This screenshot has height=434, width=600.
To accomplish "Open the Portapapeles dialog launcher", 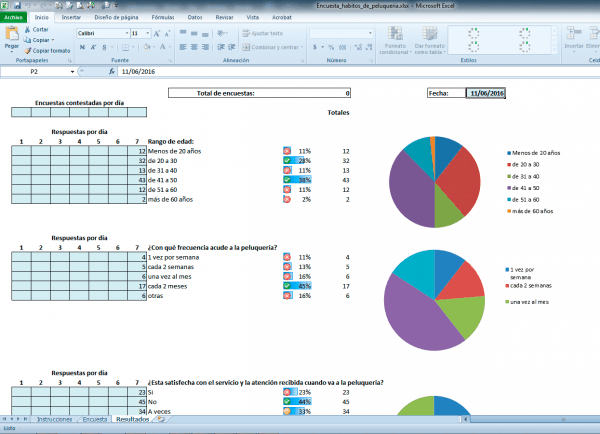I will click(x=70, y=60).
